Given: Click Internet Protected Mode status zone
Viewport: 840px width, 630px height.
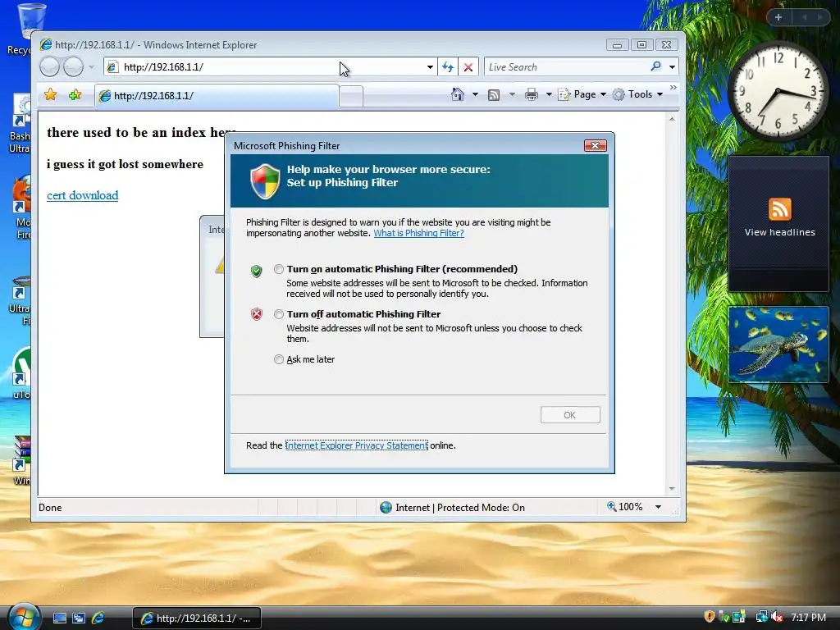Looking at the screenshot, I should click(452, 507).
